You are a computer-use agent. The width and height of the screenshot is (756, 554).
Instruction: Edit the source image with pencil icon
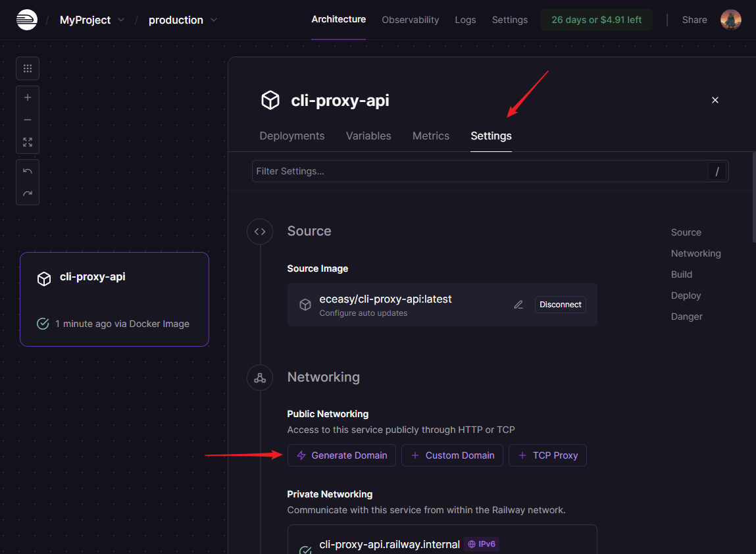518,305
